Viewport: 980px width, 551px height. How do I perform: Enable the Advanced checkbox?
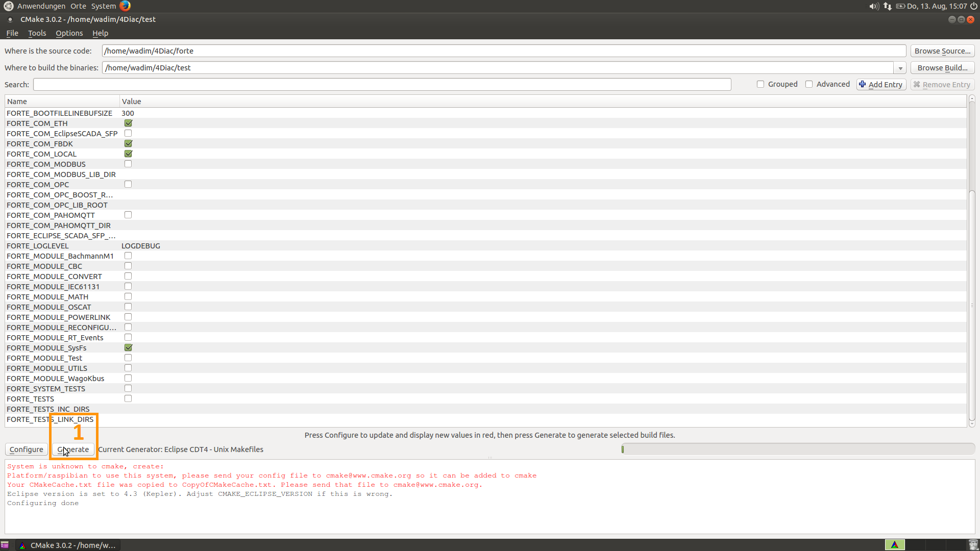[x=809, y=84]
